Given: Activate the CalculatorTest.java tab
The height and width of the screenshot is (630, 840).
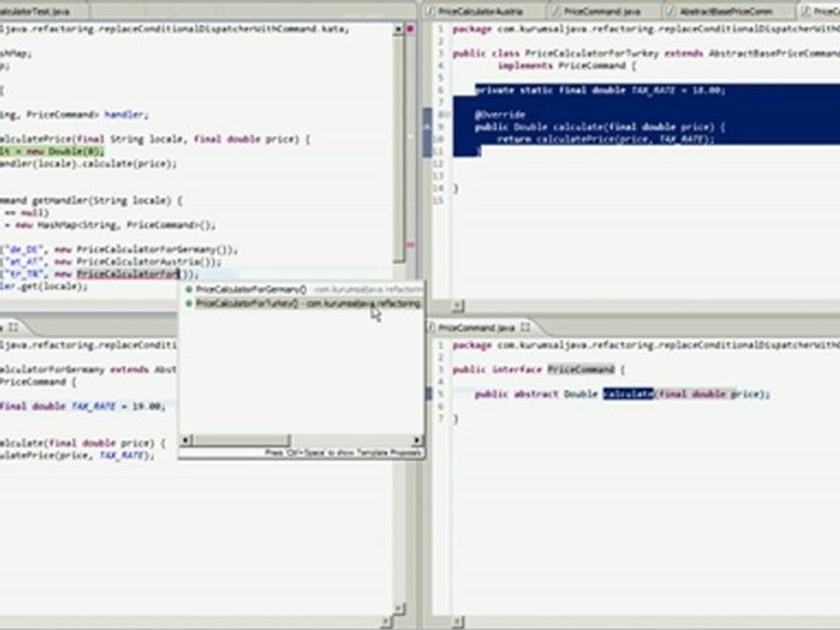Looking at the screenshot, I should tap(33, 11).
